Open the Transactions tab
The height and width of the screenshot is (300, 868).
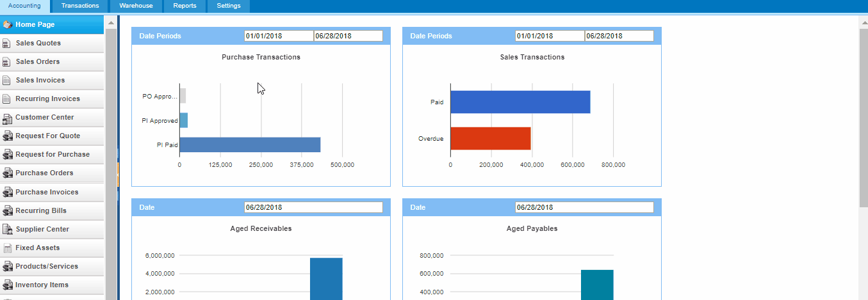click(x=80, y=6)
